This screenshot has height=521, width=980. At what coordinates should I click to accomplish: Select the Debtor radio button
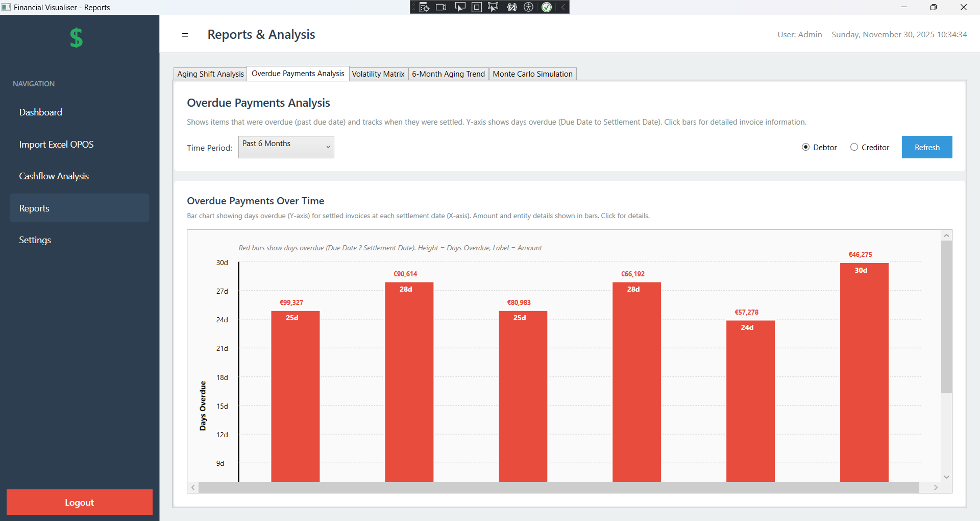pyautogui.click(x=805, y=147)
